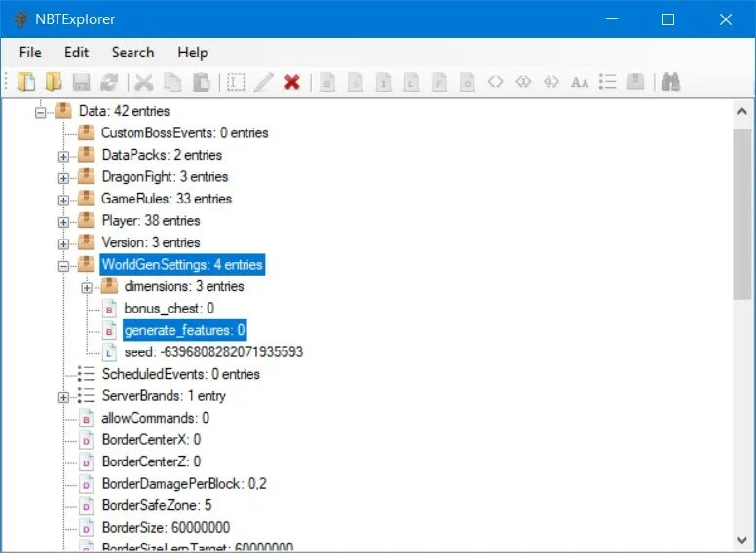
Task: Open the File menu
Action: click(x=30, y=52)
